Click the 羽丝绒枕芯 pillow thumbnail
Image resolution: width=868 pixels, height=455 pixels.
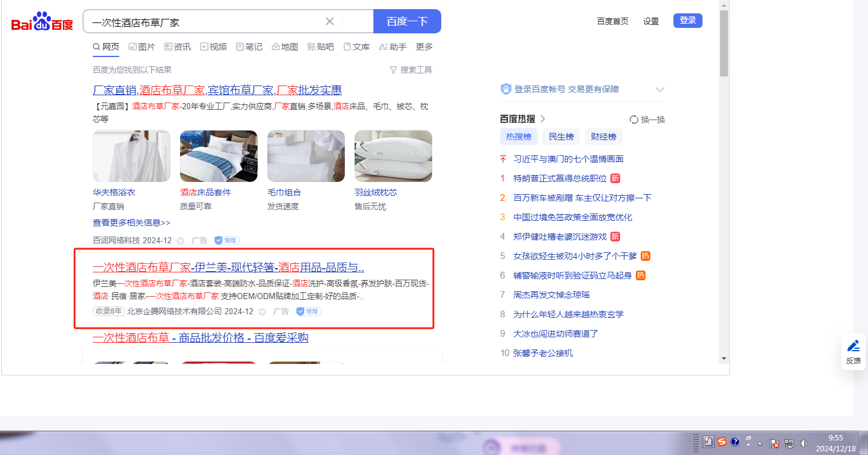[x=393, y=156]
